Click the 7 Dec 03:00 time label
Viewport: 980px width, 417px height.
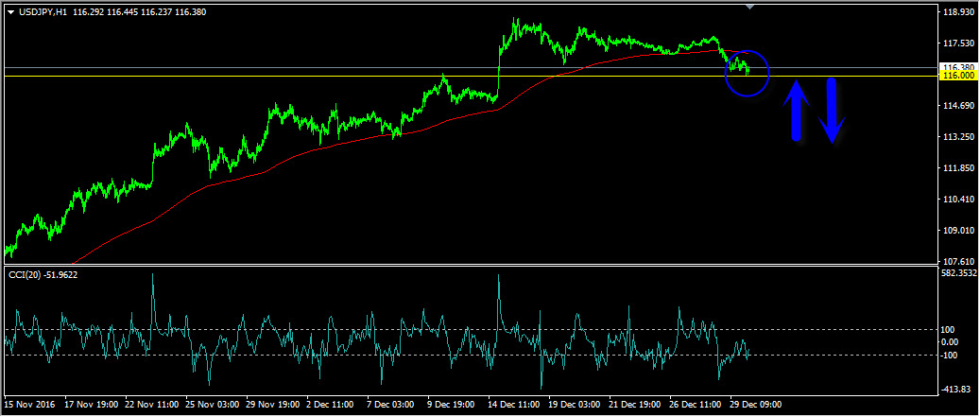pyautogui.click(x=392, y=405)
